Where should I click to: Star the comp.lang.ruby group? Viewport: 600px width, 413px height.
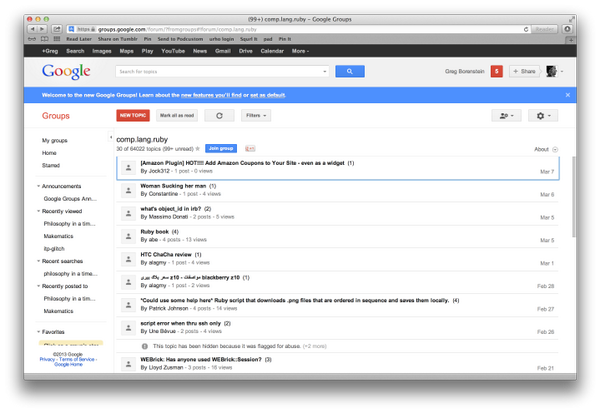(x=198, y=149)
